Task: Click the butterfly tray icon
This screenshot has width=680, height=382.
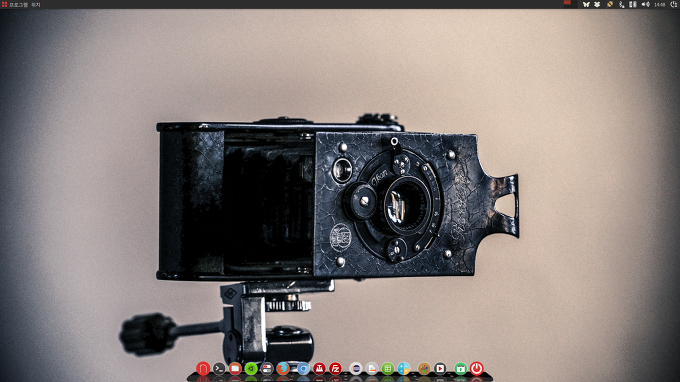Action: click(586, 4)
